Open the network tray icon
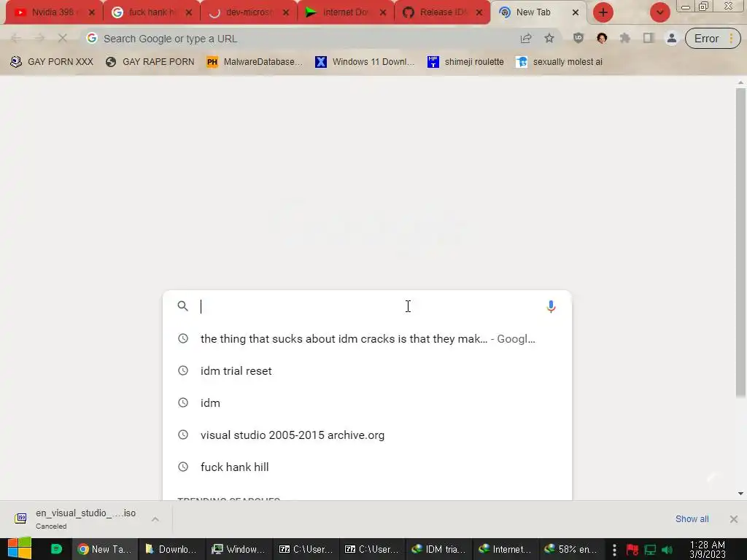 tap(650, 550)
